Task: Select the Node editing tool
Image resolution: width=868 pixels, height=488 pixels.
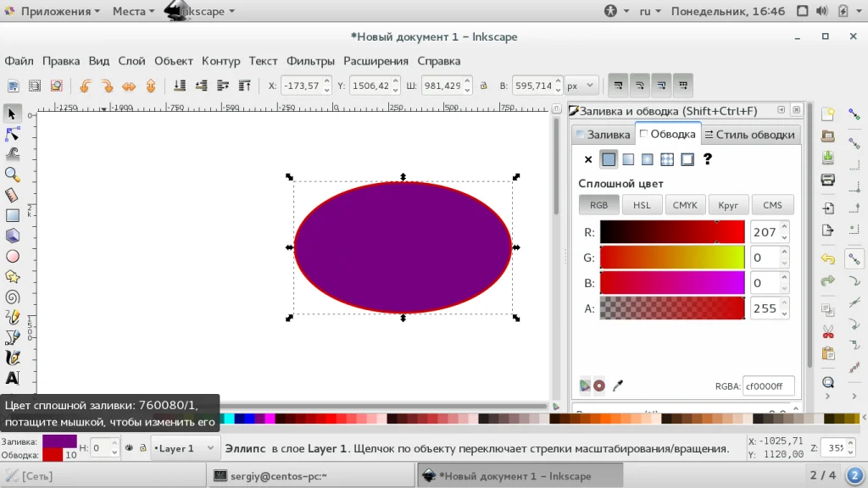Action: (x=13, y=134)
